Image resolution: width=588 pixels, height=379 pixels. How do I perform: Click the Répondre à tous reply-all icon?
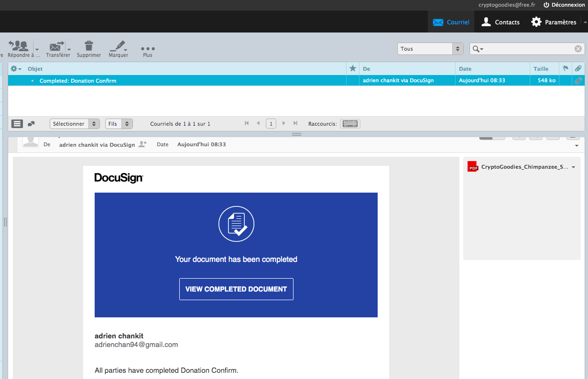pyautogui.click(x=20, y=46)
